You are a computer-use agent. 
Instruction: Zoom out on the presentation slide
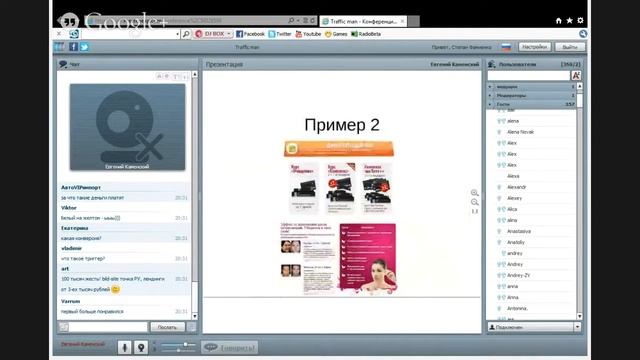[474, 202]
